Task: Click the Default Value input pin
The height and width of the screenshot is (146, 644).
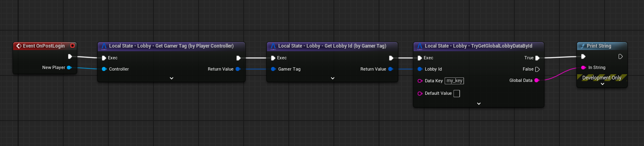Action: (420, 94)
